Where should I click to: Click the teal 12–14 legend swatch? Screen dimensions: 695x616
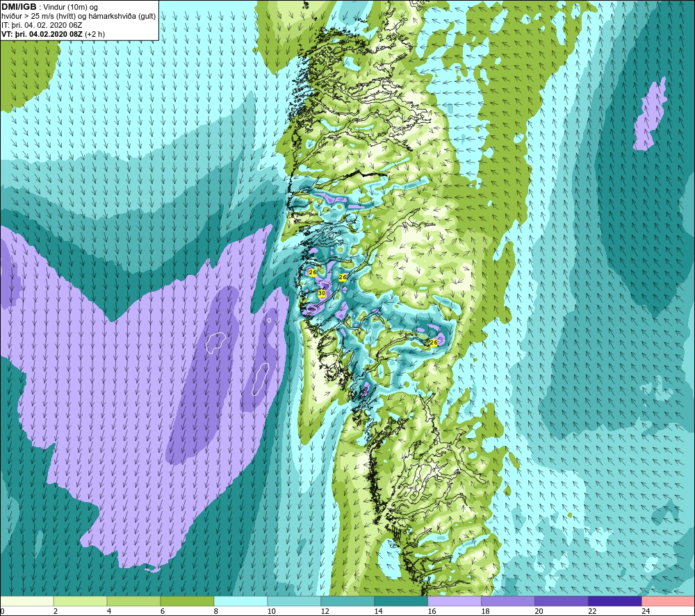[347, 601]
